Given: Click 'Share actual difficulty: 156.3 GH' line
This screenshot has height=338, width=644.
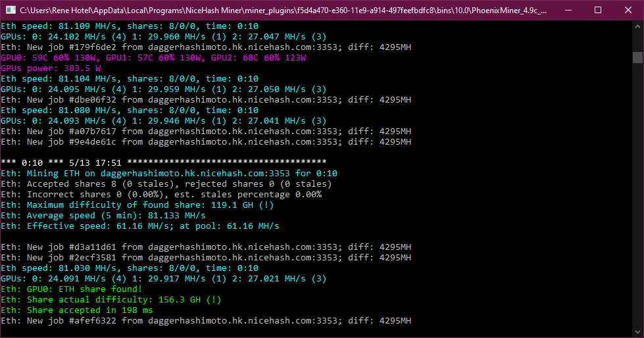Looking at the screenshot, I should pyautogui.click(x=111, y=300).
